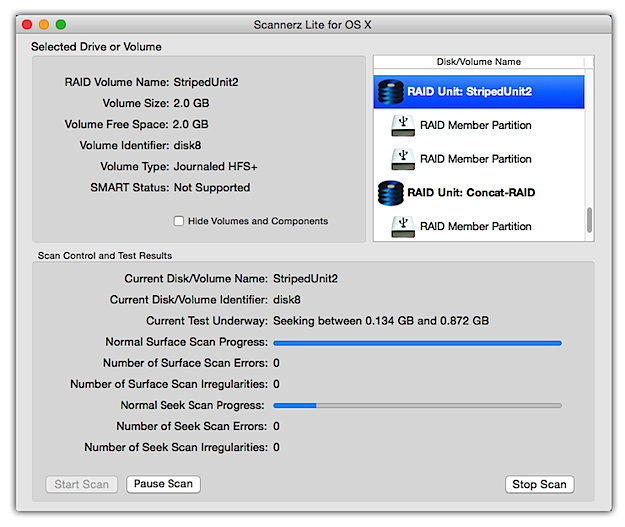625x527 pixels.
Task: Click the Scannerz Lite for OS X window title
Action: (x=312, y=25)
